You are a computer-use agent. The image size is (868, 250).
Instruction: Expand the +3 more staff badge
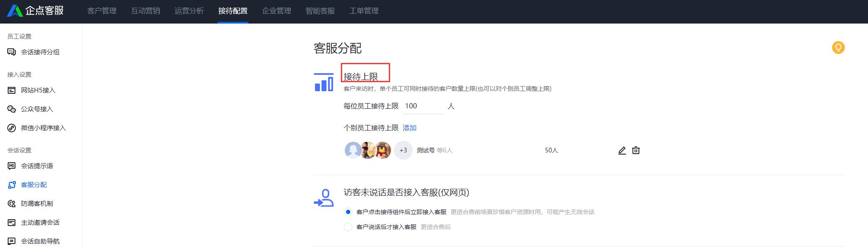pos(403,150)
